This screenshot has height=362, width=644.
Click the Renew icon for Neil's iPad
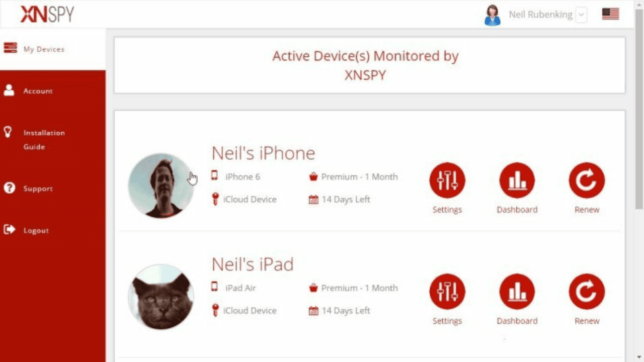coord(587,292)
